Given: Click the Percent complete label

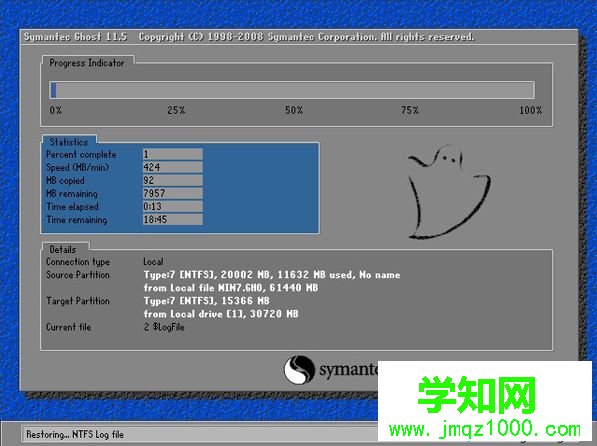Looking at the screenshot, I should [x=81, y=155].
